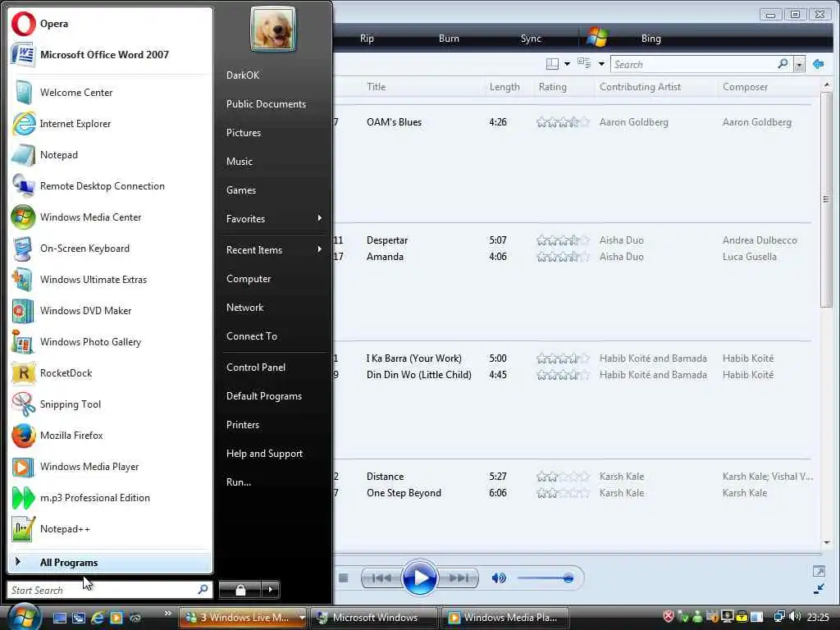This screenshot has width=840, height=630.
Task: Launch m.p3 Professional Edition
Action: (110, 498)
